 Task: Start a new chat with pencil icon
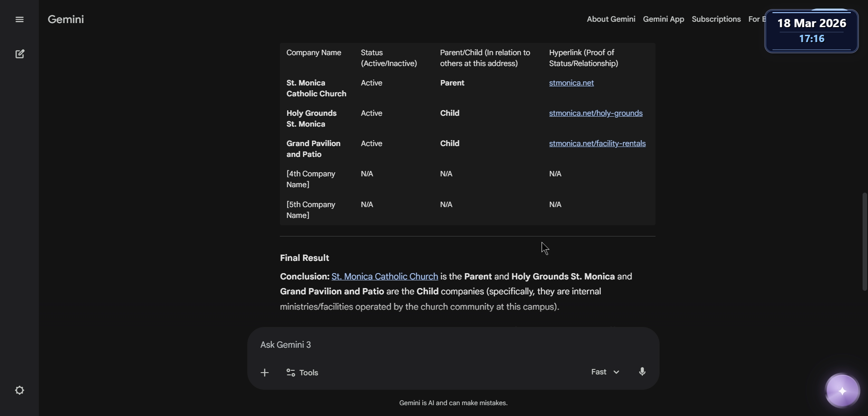click(x=20, y=54)
